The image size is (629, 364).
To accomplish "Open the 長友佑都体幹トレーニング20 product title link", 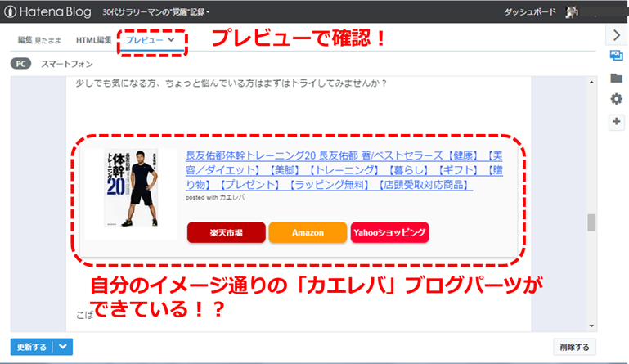I will tap(344, 170).
